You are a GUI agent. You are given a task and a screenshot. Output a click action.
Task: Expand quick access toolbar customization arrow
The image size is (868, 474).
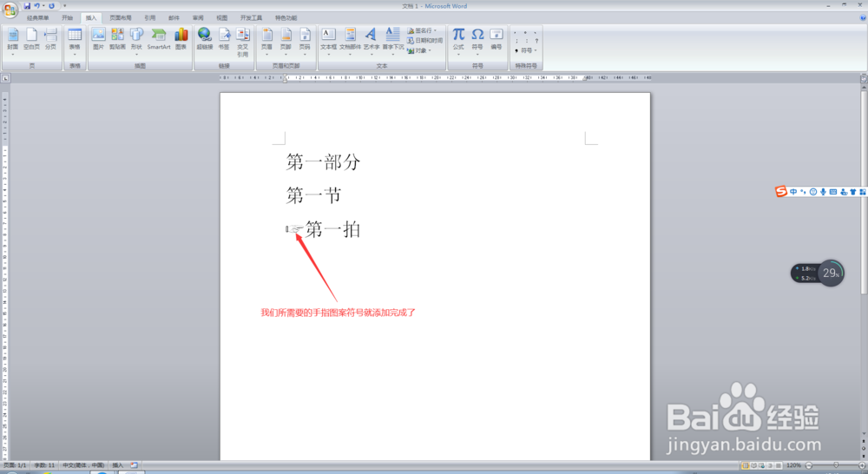(x=65, y=6)
